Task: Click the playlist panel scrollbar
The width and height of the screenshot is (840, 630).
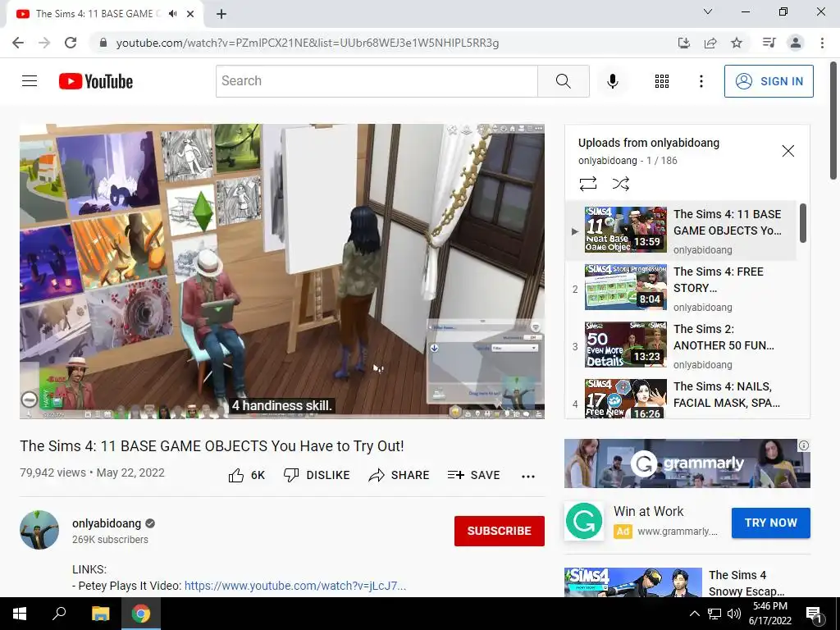Action: click(x=803, y=222)
